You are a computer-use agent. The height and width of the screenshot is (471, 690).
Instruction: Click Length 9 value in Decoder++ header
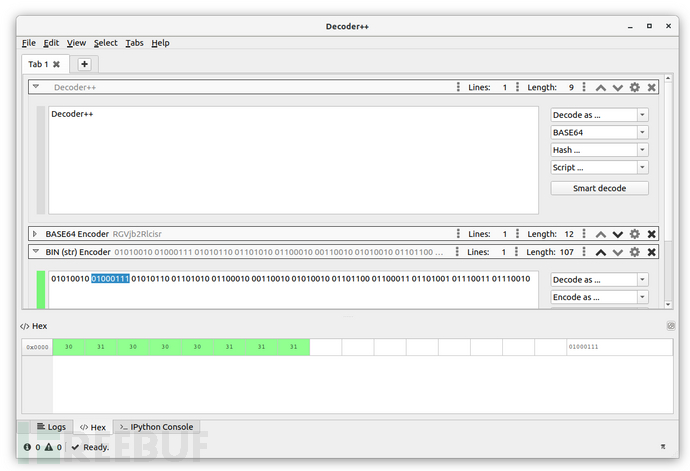[571, 87]
